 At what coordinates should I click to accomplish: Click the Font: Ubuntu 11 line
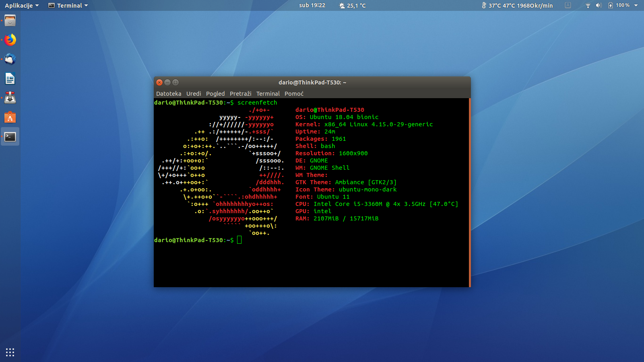(322, 197)
